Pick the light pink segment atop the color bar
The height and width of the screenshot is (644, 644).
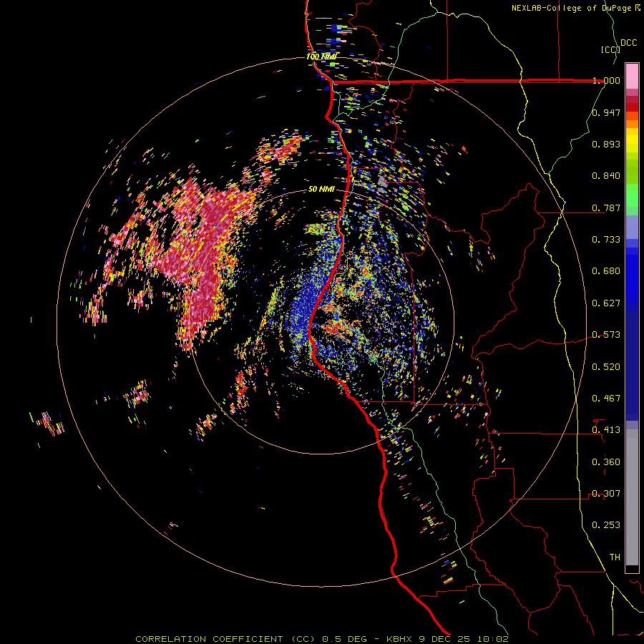tap(632, 77)
